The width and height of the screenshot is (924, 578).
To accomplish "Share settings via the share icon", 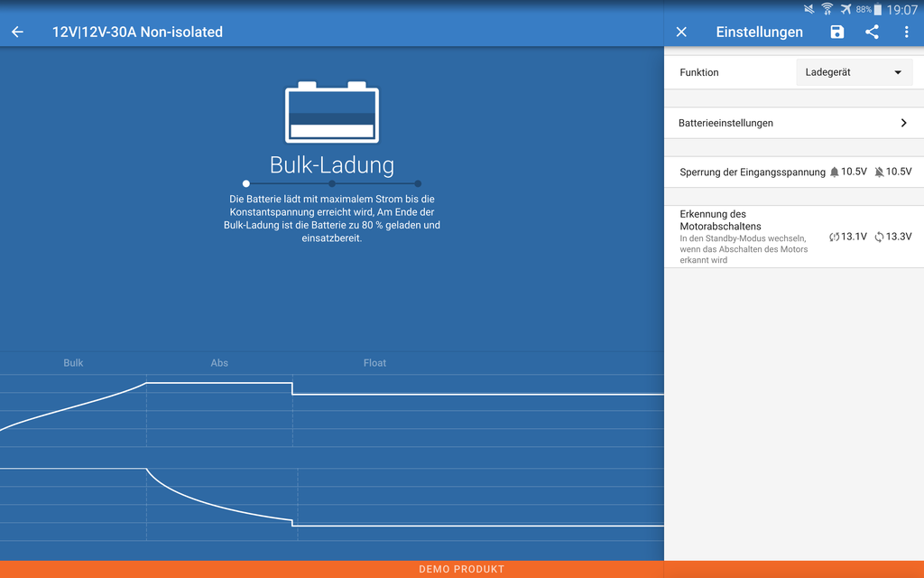I will point(872,32).
